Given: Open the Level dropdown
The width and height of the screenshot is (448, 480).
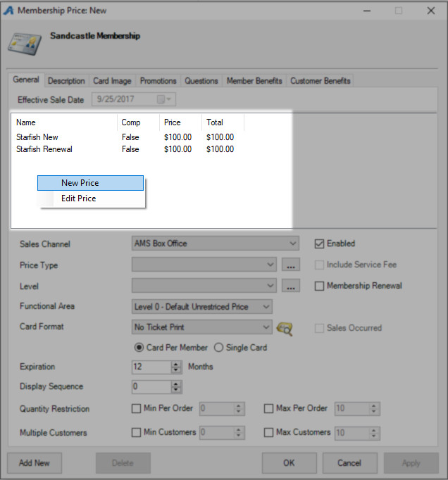Looking at the screenshot, I should [x=204, y=286].
